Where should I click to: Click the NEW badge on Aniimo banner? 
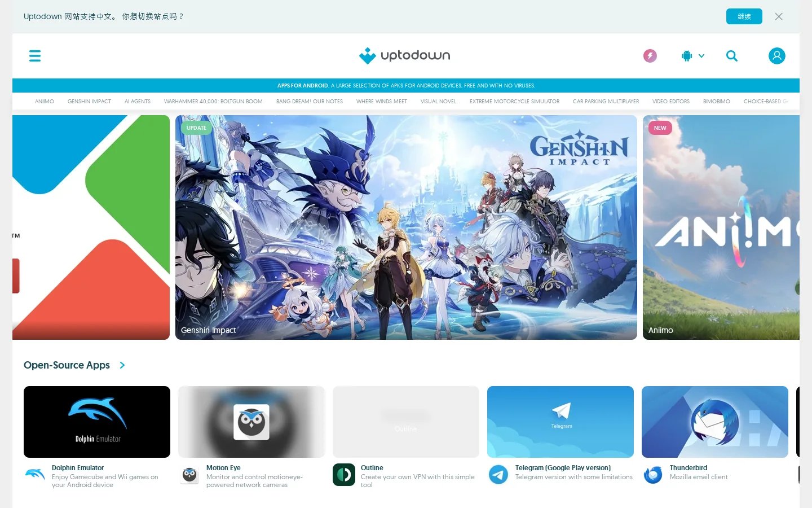660,128
